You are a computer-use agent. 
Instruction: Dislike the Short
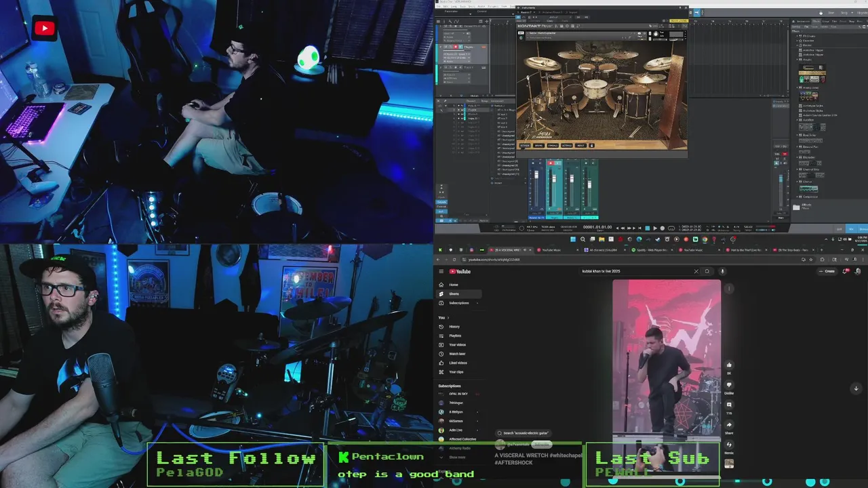point(729,385)
